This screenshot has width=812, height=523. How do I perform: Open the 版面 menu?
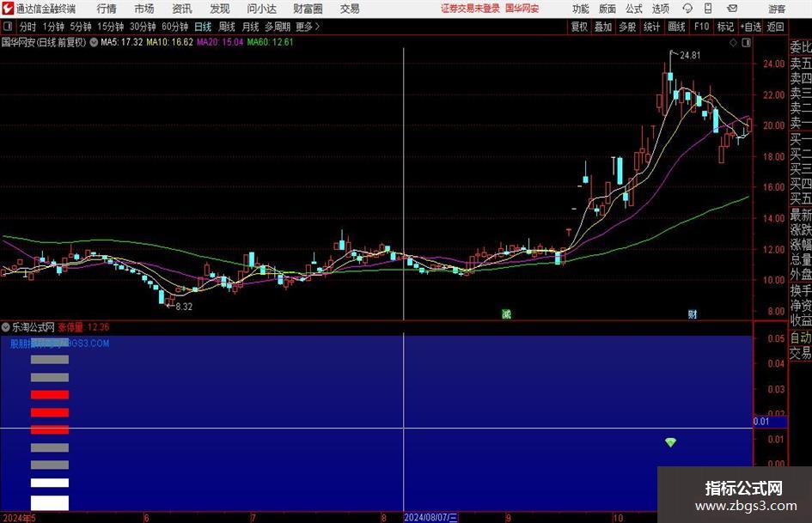(607, 9)
